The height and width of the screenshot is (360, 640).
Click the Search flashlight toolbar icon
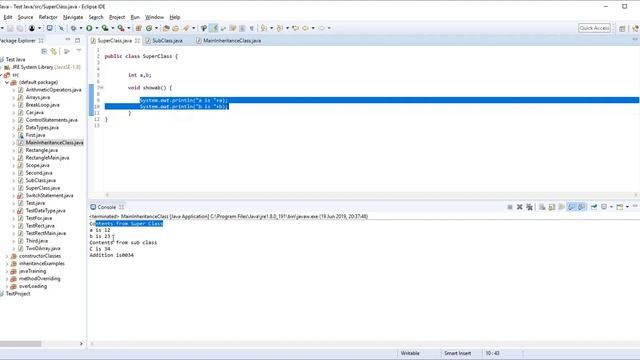186,28
